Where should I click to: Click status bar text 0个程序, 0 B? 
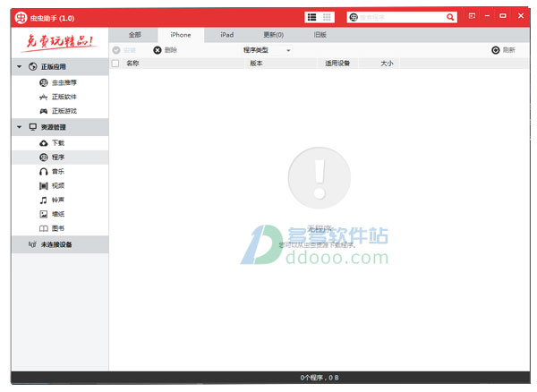coord(320,378)
